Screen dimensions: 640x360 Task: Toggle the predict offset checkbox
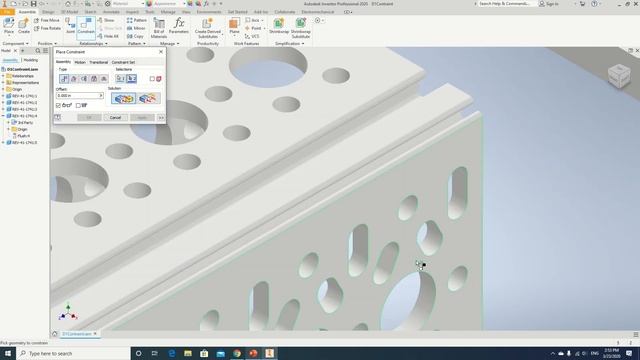tap(78, 105)
